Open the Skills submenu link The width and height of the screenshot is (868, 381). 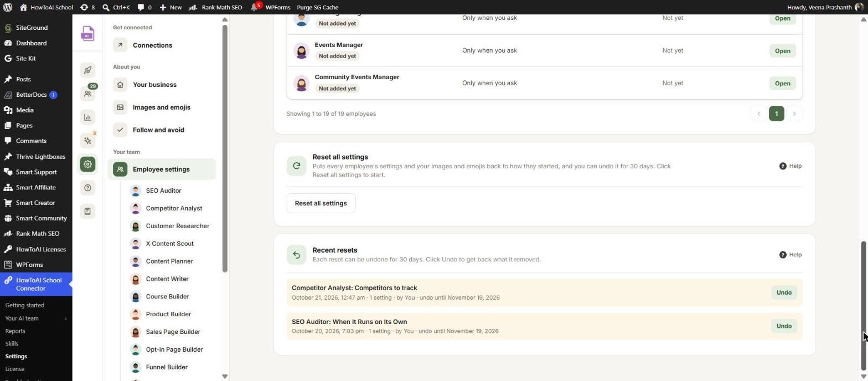point(12,344)
